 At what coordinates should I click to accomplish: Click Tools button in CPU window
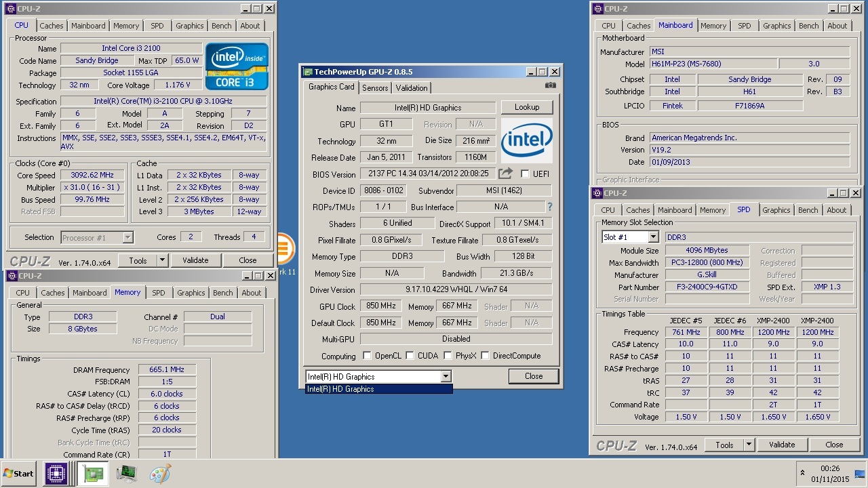click(138, 260)
